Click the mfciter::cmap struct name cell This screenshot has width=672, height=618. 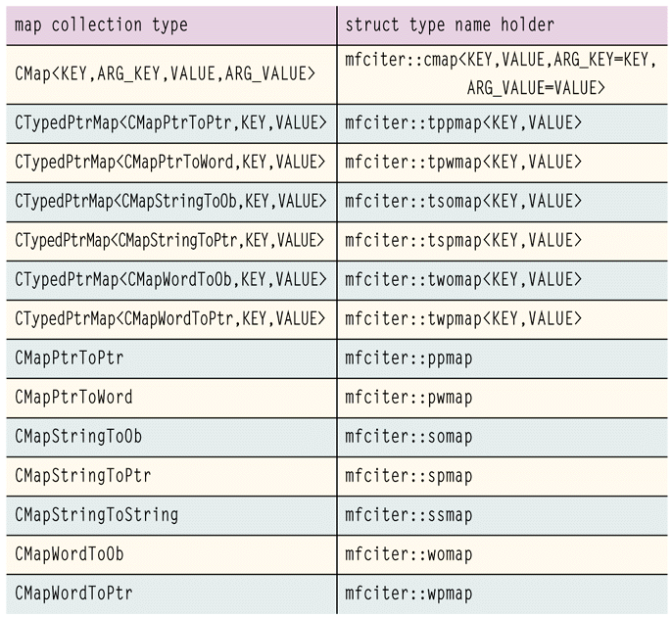501,73
